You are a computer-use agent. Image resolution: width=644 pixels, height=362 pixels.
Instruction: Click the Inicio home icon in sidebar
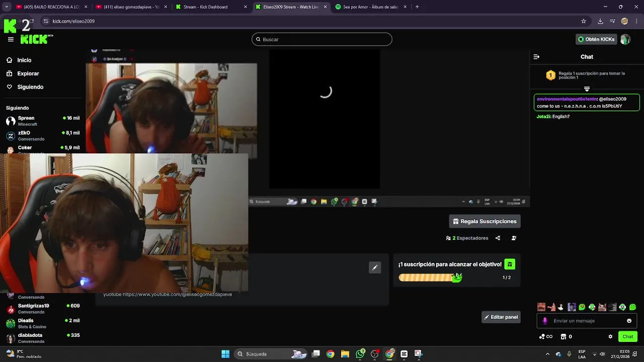10,60
